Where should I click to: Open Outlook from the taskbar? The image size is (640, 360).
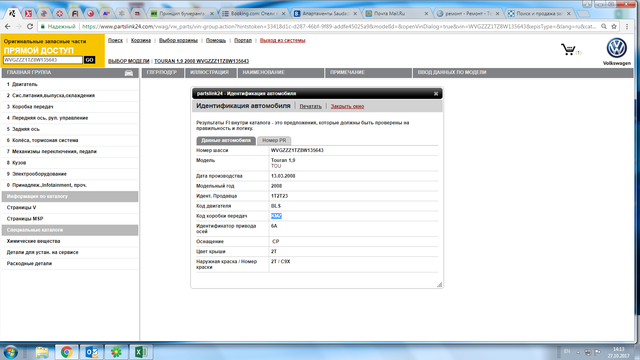91,352
